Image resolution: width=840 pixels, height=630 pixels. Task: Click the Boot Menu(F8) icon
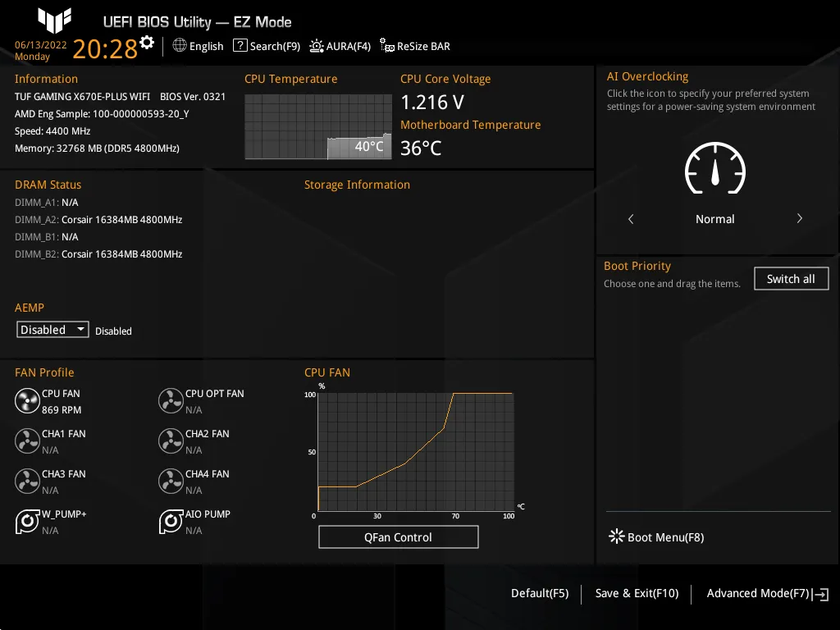tap(616, 536)
